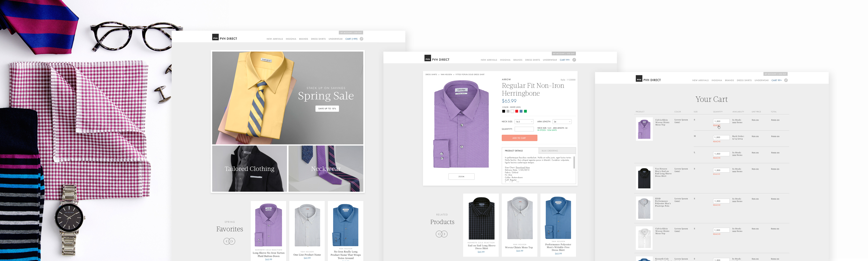Image resolution: width=868 pixels, height=261 pixels.
Task: Choose the white color swatch
Action: pos(512,111)
